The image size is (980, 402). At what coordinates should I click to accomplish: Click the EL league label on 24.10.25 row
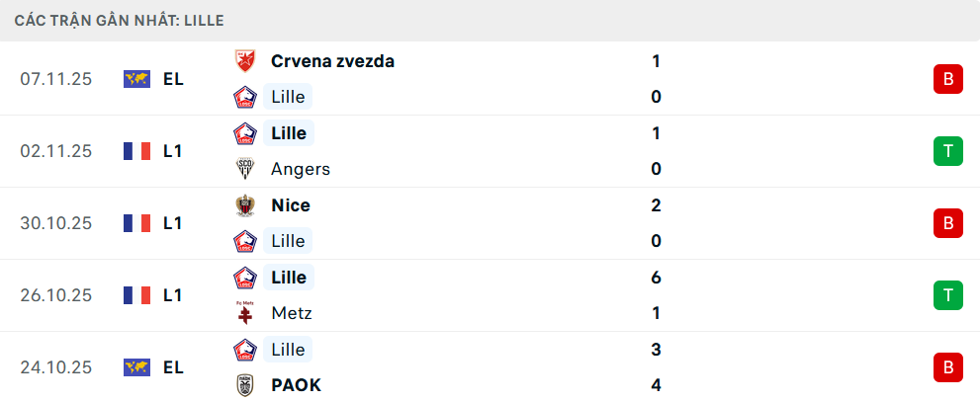pyautogui.click(x=173, y=367)
